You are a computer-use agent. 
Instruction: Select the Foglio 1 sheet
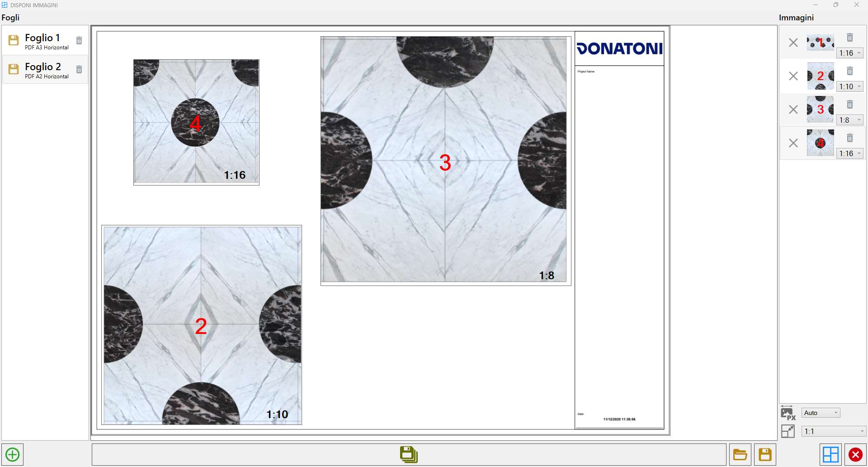pyautogui.click(x=45, y=41)
